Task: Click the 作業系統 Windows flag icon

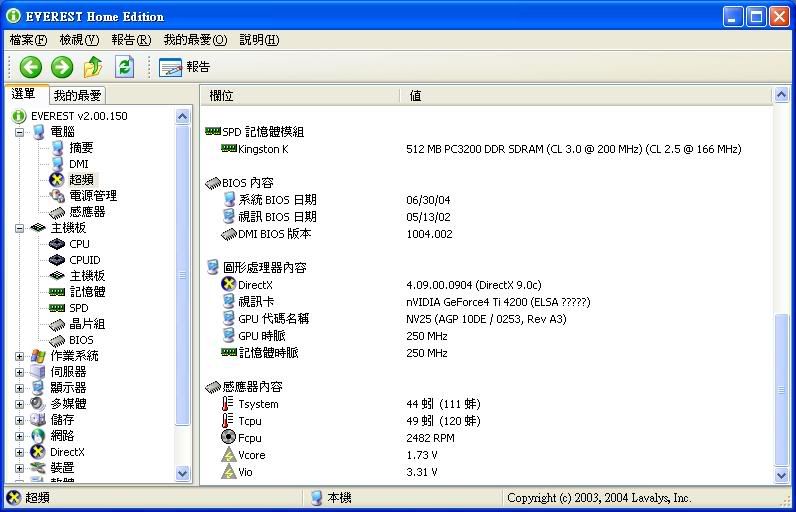Action: pos(38,356)
